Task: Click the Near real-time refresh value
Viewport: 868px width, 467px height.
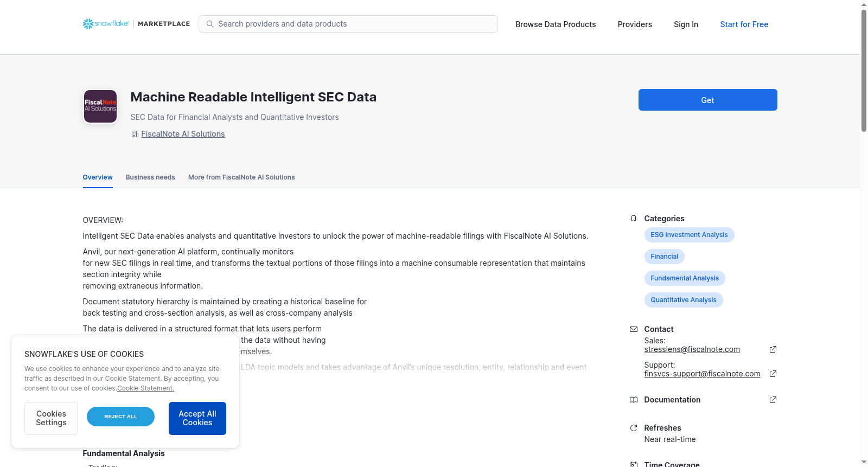Action: click(x=670, y=439)
